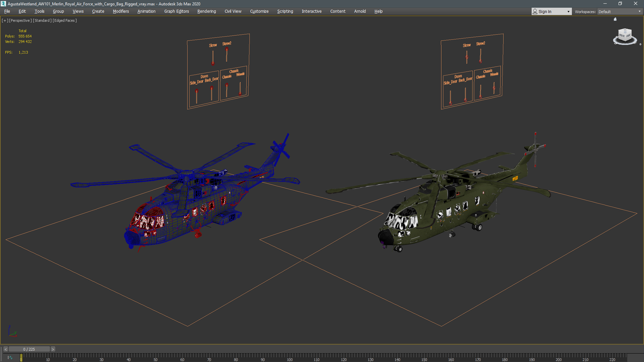The image size is (644, 362).
Task: Open the Views menu
Action: point(78,11)
